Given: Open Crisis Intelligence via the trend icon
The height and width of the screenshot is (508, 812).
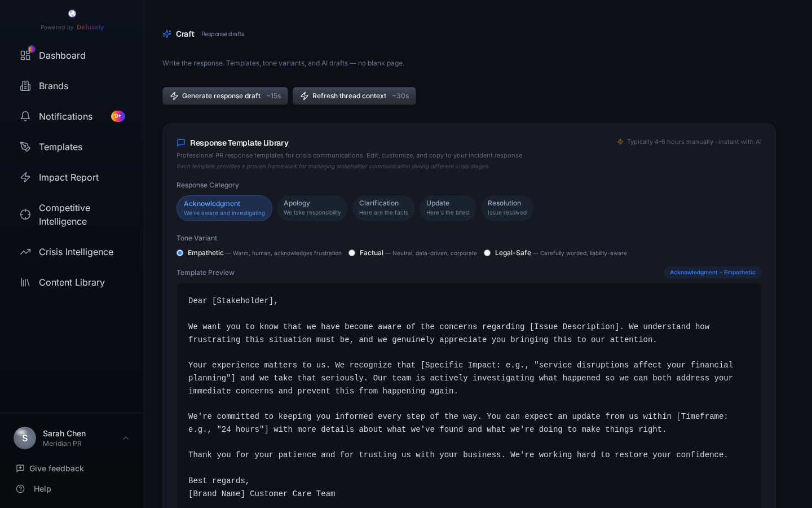Looking at the screenshot, I should [x=25, y=252].
